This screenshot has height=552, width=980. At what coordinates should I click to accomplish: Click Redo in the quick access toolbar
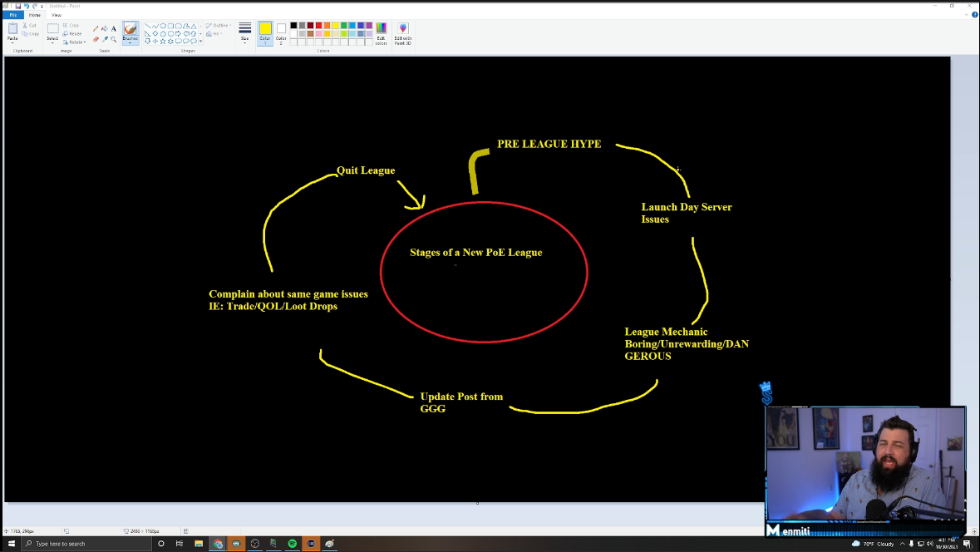34,7
